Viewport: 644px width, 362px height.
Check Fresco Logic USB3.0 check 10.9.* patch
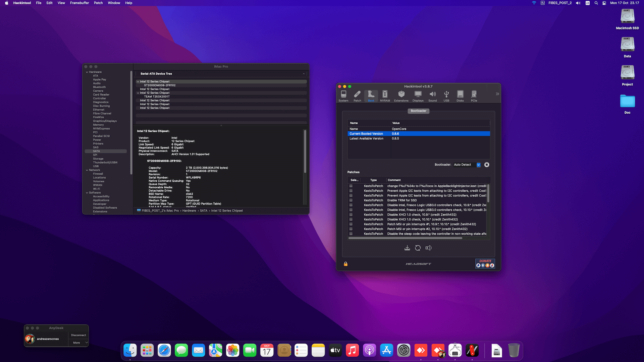[x=351, y=205]
